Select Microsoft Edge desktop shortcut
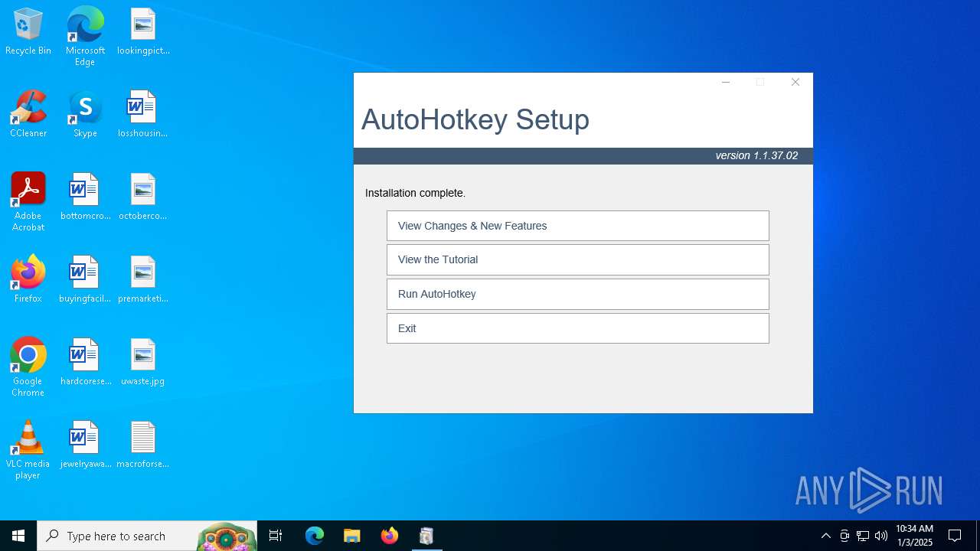Image resolution: width=980 pixels, height=551 pixels. (x=85, y=37)
